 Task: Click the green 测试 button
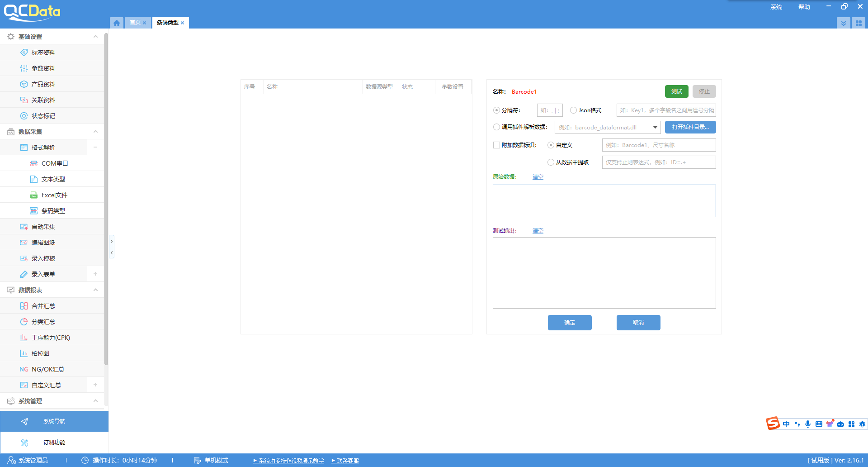click(676, 91)
